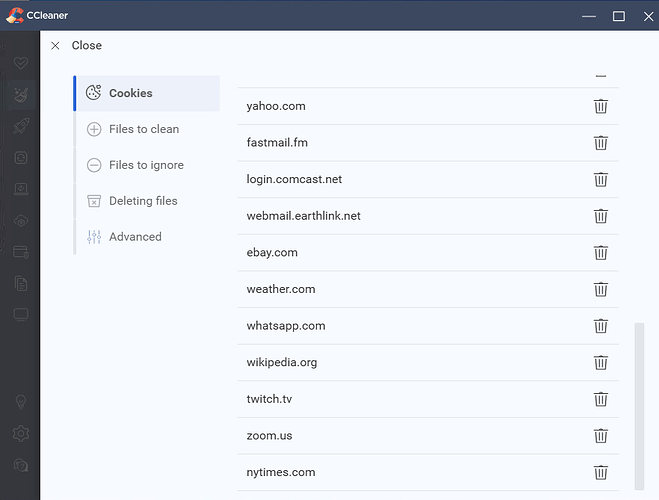Close the settings panel
Viewport: 659px width, 500px height.
pyautogui.click(x=76, y=45)
